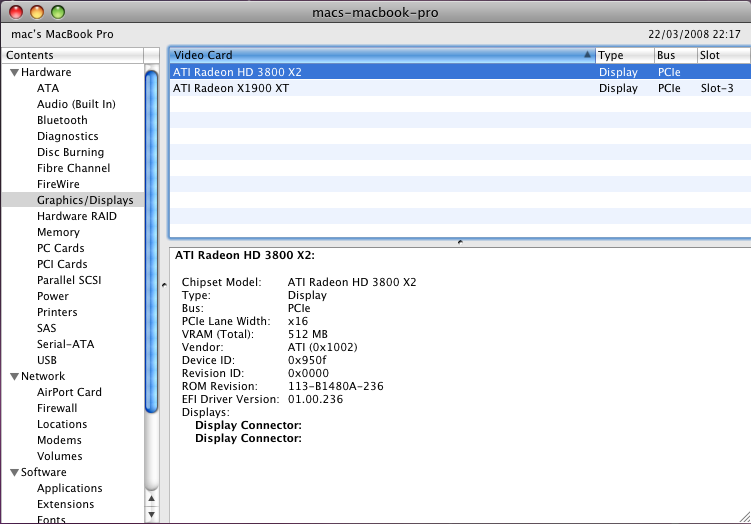Select Parallel SCSI entry
Viewport: 751px width, 524px height.
tap(69, 280)
